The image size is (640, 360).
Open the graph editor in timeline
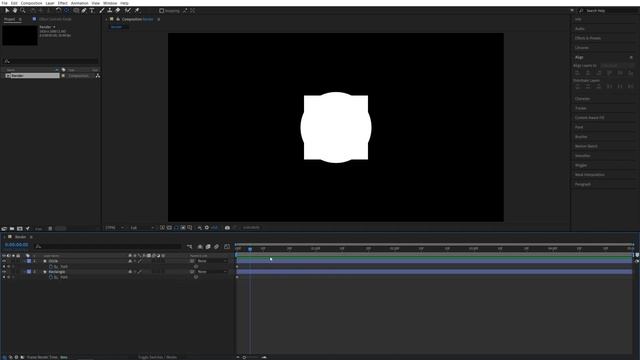(227, 247)
